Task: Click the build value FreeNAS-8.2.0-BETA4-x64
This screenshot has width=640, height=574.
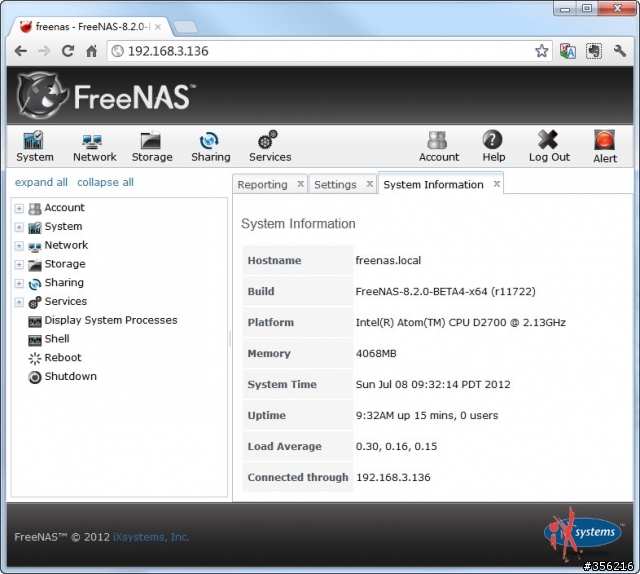Action: click(445, 291)
